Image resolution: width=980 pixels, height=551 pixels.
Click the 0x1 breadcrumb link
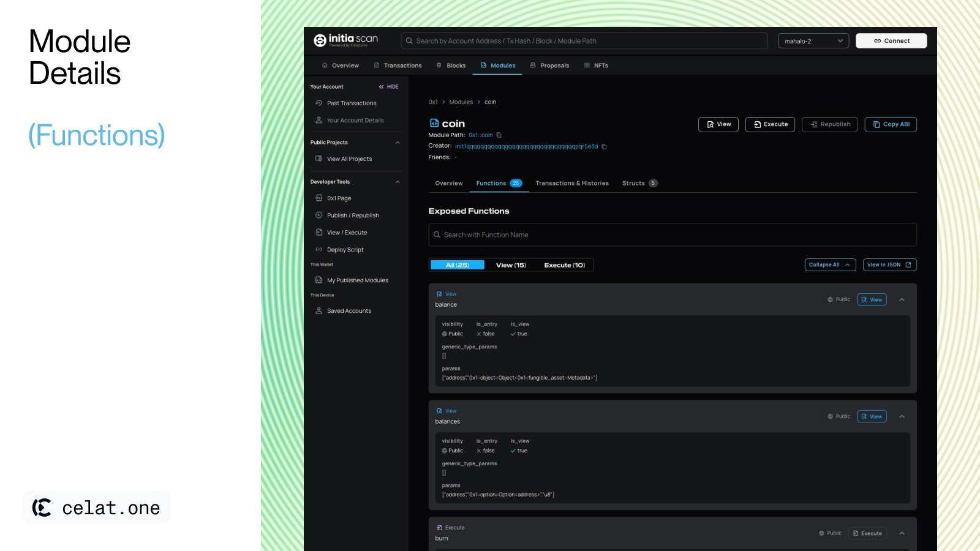[433, 102]
